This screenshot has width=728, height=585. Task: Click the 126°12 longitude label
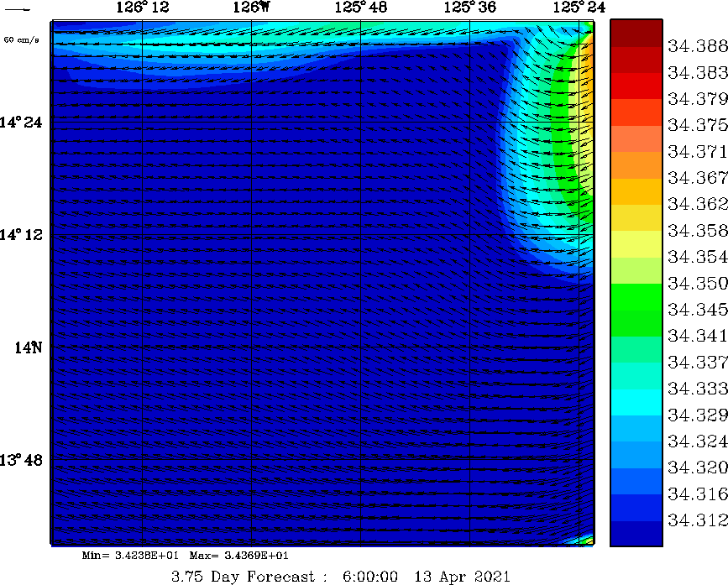(x=143, y=7)
